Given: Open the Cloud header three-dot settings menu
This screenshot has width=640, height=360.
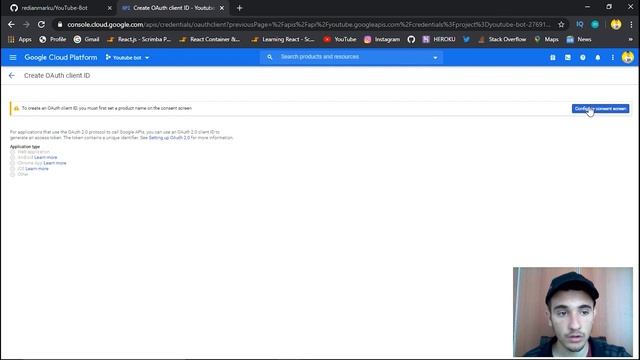Looking at the screenshot, I should coord(613,58).
